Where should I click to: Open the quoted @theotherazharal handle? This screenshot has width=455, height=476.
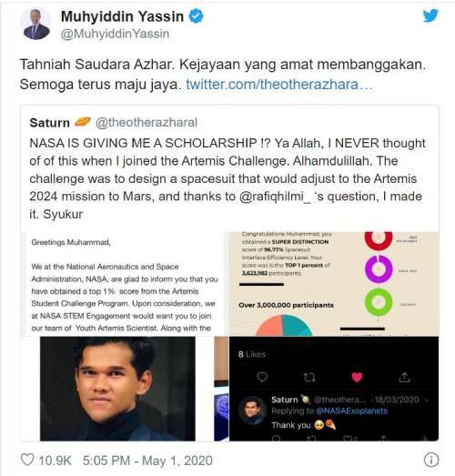click(147, 122)
